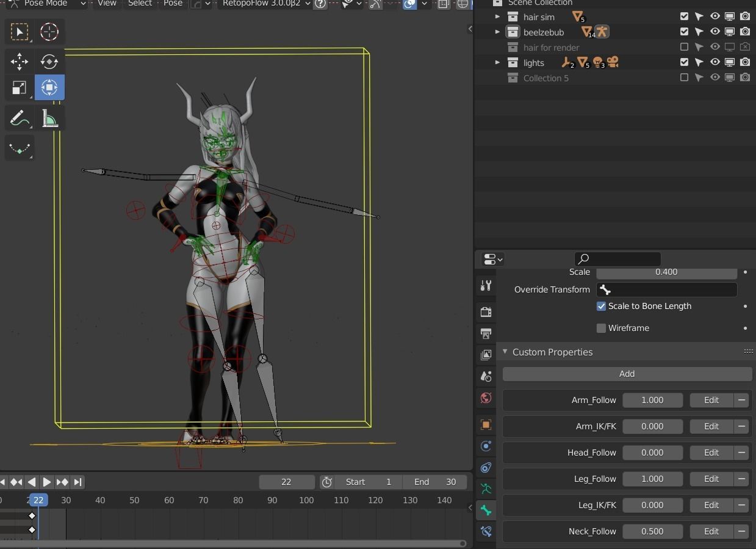Viewport: 756px width, 549px height.
Task: Open the Armature data properties tab
Action: point(486,489)
